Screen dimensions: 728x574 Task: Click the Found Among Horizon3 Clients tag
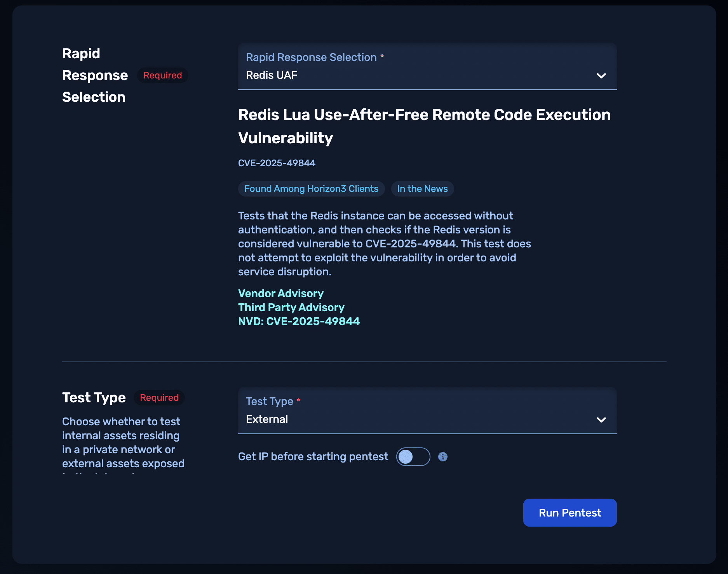click(x=311, y=189)
